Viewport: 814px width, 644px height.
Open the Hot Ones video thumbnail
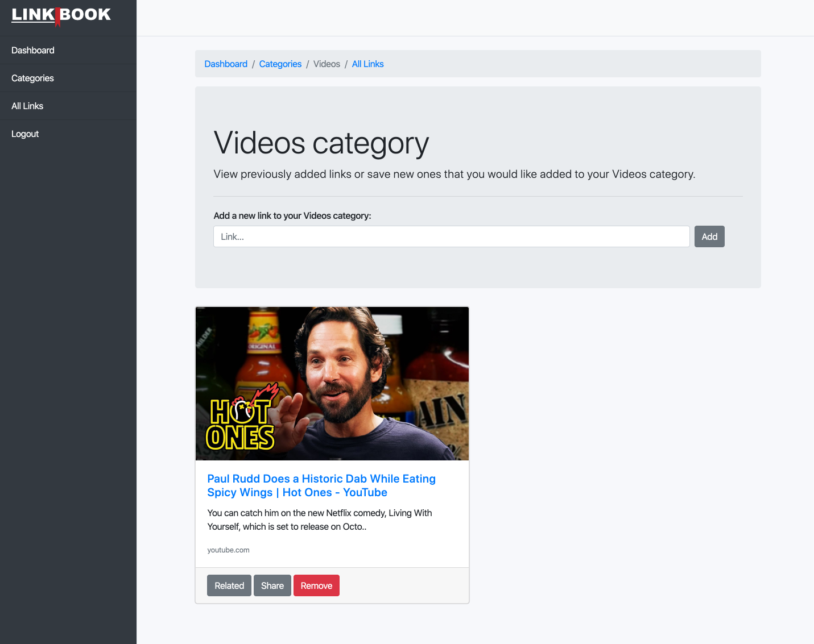click(332, 384)
